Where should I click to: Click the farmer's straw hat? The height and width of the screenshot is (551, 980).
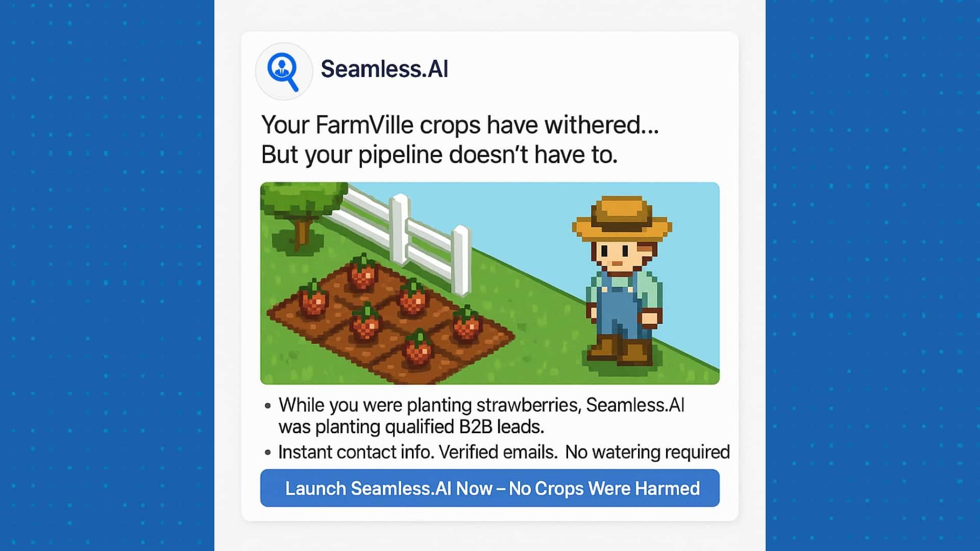(x=622, y=218)
